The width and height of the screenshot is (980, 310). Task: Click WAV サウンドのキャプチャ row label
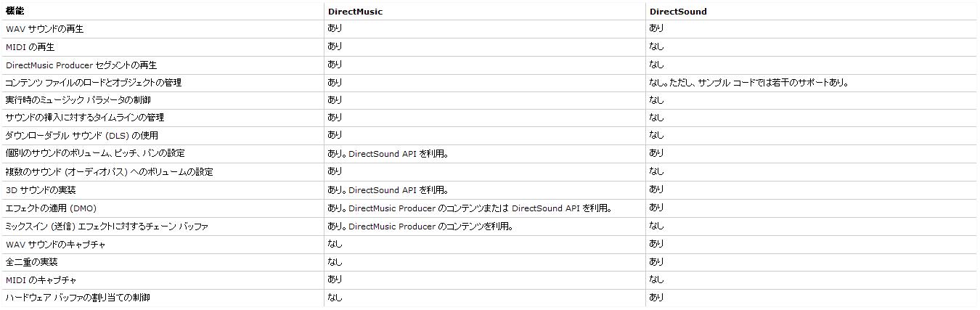[55, 245]
